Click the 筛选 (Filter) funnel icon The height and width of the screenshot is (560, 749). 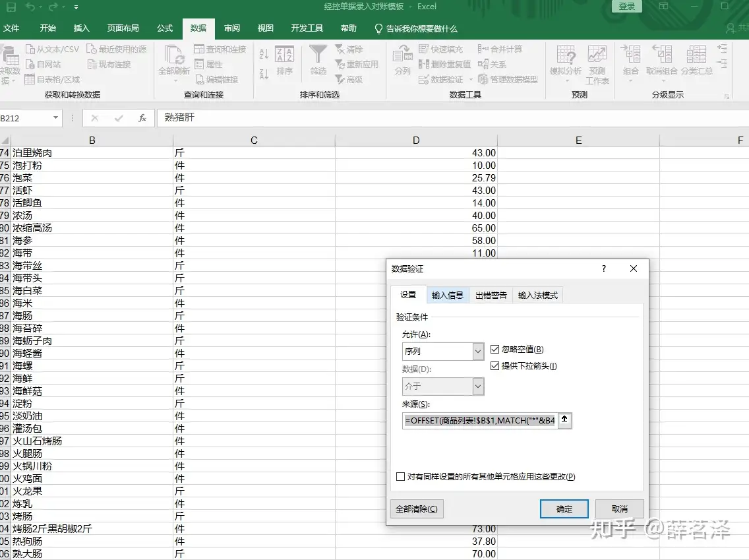point(318,55)
